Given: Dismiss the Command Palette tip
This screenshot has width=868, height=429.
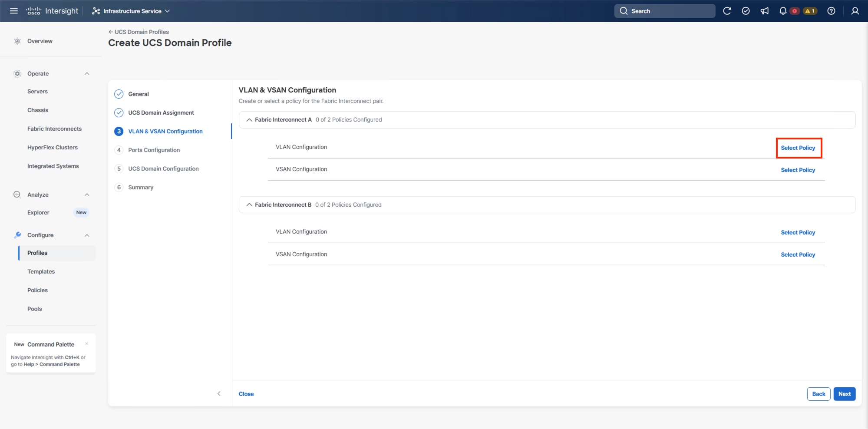Looking at the screenshot, I should click(x=87, y=343).
